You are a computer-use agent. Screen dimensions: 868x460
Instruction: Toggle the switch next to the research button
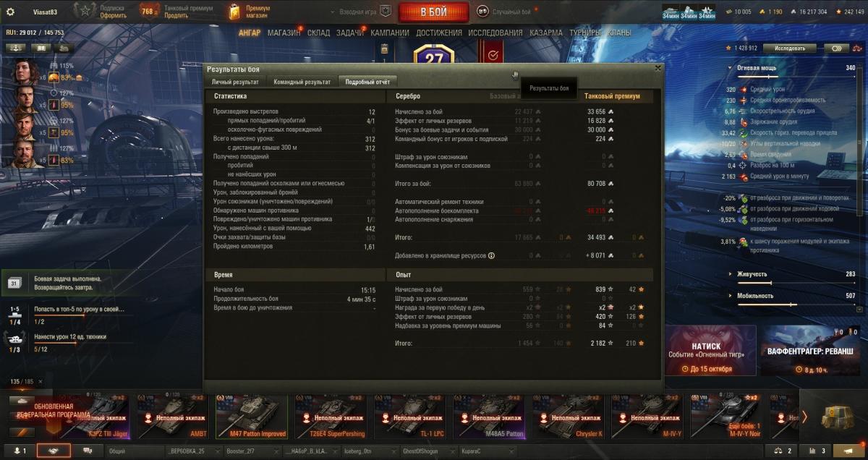pyautogui.click(x=836, y=48)
